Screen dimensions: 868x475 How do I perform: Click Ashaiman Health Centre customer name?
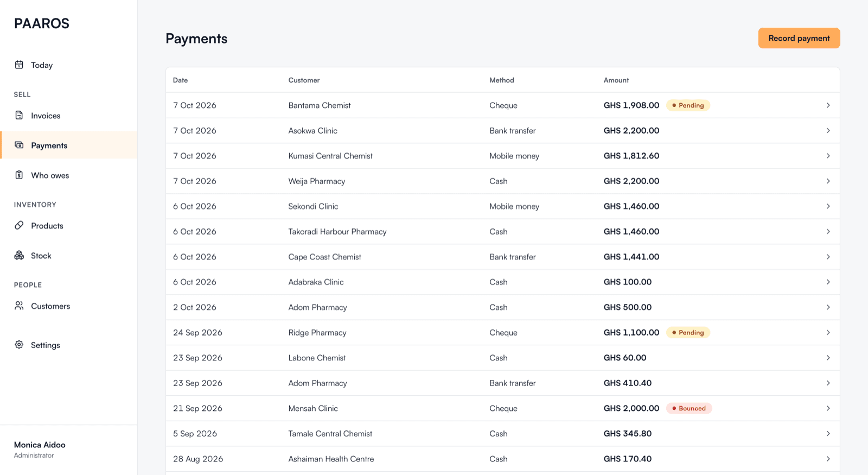(331, 459)
